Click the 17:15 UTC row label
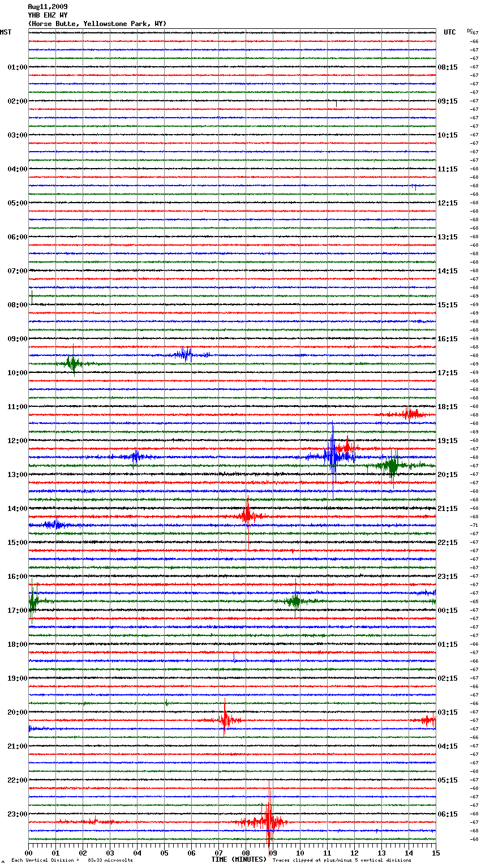 [x=448, y=373]
